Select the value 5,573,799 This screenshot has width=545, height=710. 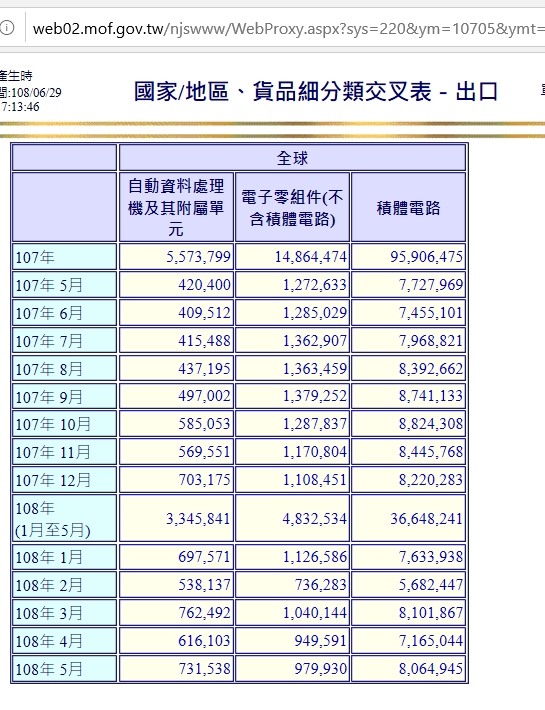(x=198, y=257)
